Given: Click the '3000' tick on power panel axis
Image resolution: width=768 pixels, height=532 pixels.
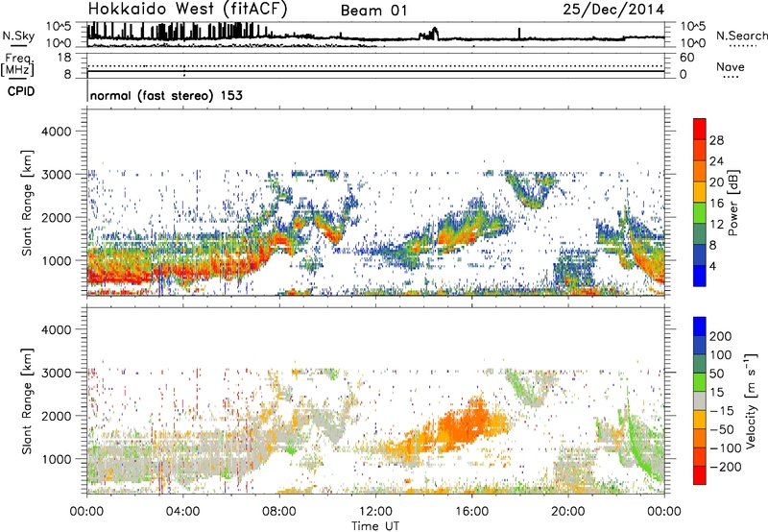Looking at the screenshot, I should pos(56,175).
